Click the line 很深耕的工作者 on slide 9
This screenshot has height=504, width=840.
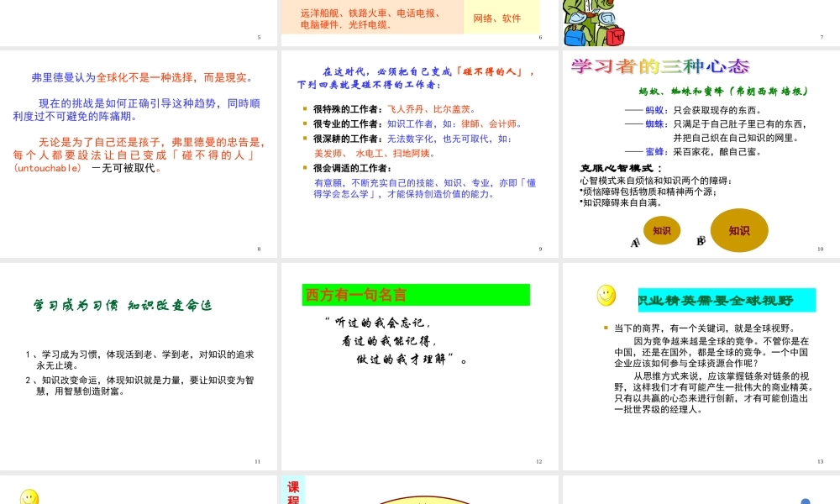click(412, 139)
